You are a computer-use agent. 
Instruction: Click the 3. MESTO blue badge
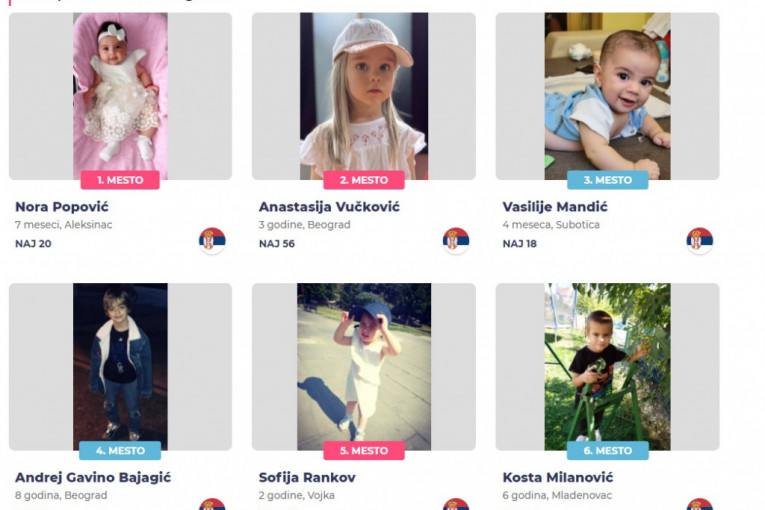(x=607, y=180)
